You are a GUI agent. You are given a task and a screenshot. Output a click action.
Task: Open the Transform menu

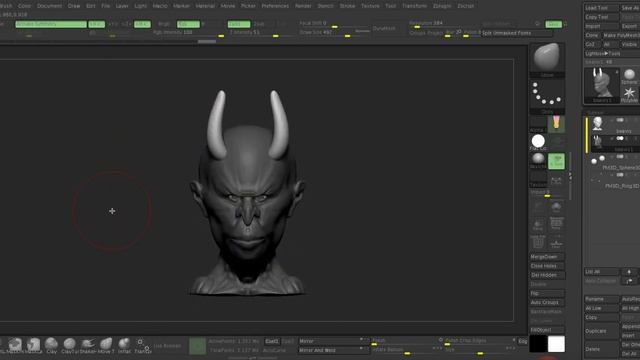pyautogui.click(x=414, y=6)
